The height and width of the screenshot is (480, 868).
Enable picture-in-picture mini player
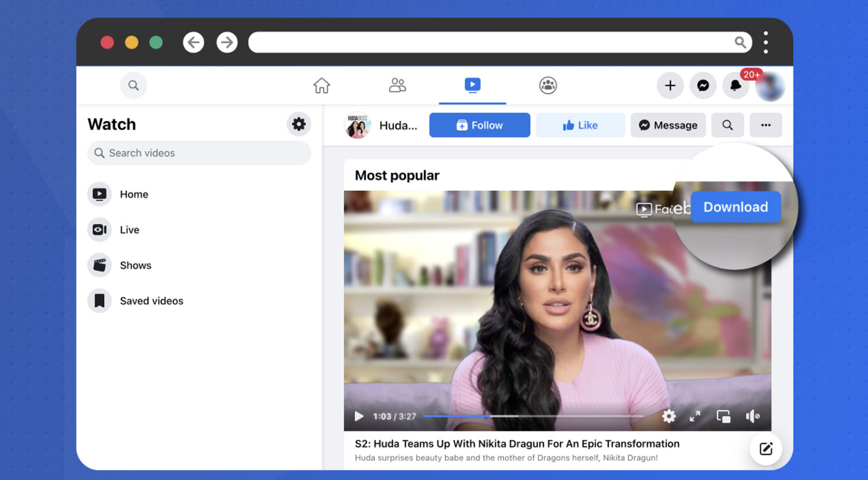pos(723,416)
